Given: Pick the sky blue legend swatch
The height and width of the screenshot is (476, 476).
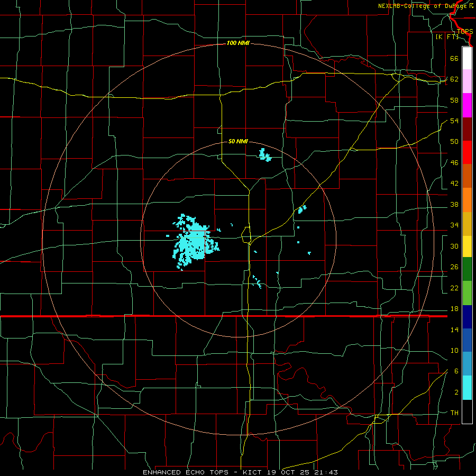Looking at the screenshot, I should click(x=467, y=364).
